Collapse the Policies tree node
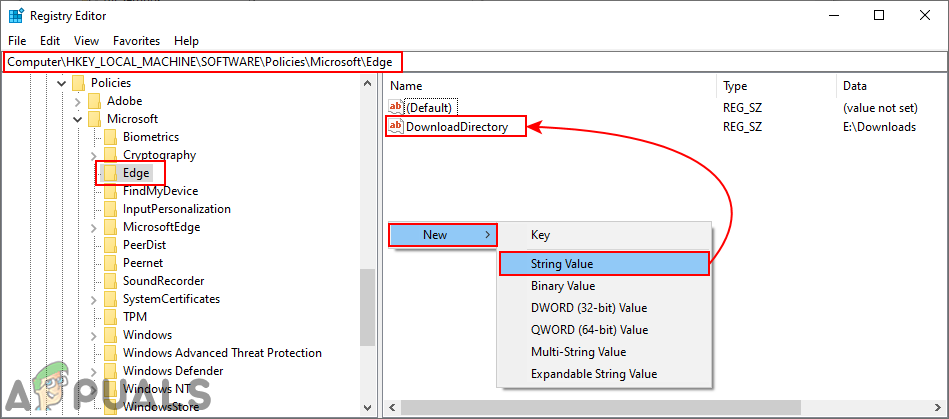The width and height of the screenshot is (949, 419). click(x=62, y=83)
